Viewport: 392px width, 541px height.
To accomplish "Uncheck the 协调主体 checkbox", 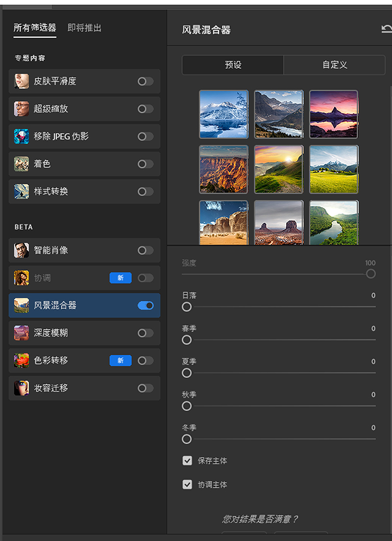I will tap(187, 485).
